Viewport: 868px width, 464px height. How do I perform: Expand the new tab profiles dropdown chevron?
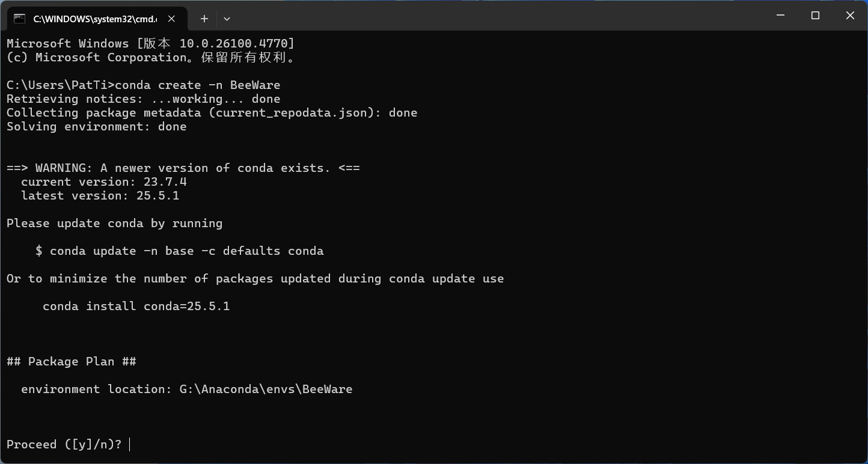[227, 19]
